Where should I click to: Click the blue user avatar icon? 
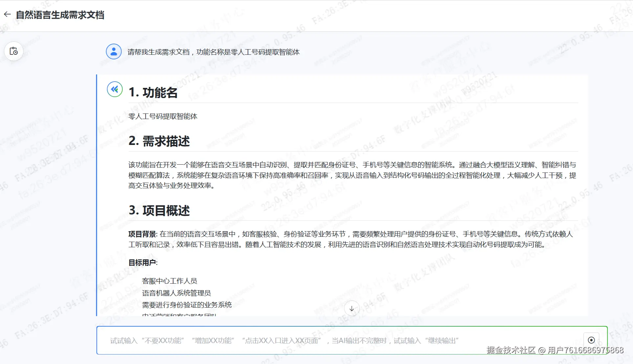point(114,51)
